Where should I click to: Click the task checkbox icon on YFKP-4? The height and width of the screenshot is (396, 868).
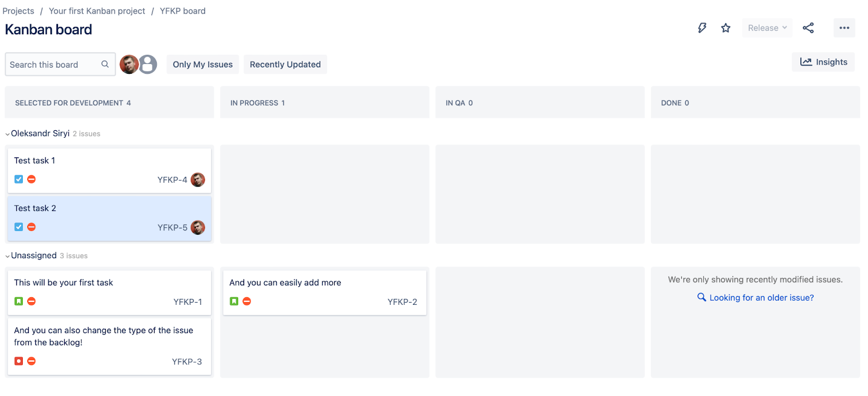pos(19,179)
